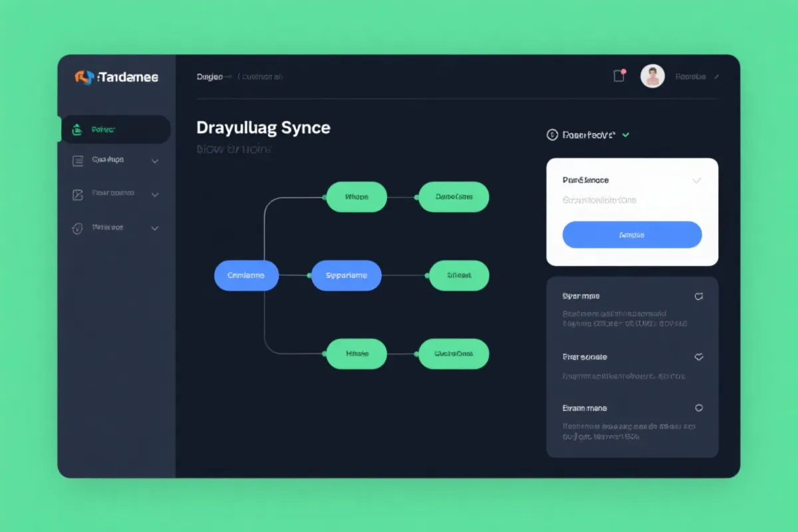Open notifications icon with the red dot
The width and height of the screenshot is (798, 532).
pos(619,76)
